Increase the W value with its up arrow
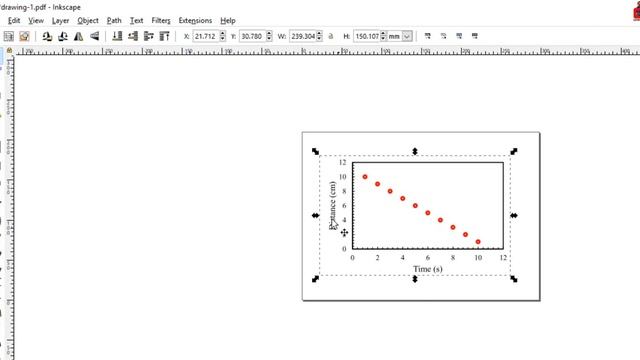The height and width of the screenshot is (360, 640). click(320, 33)
